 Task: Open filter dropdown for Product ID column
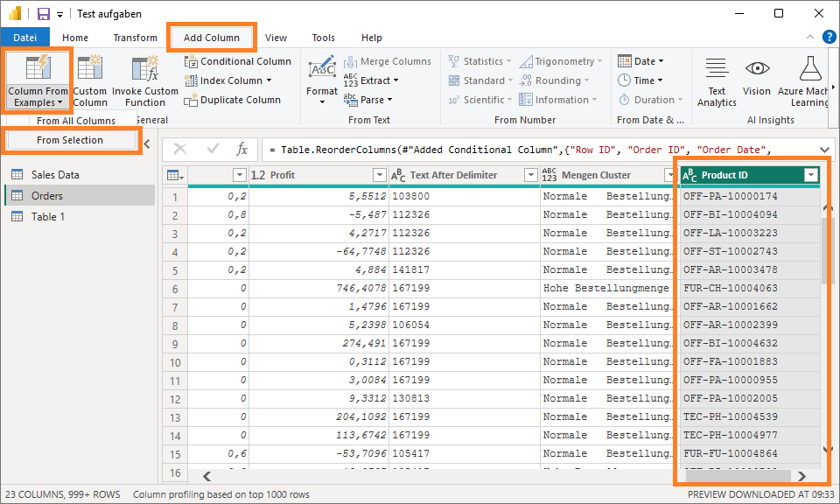[x=811, y=175]
